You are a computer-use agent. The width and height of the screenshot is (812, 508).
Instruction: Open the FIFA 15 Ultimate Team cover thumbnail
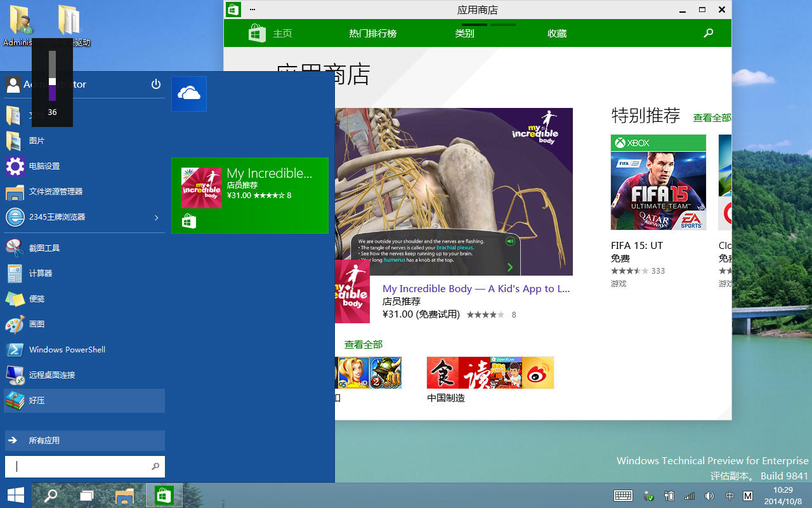click(658, 182)
